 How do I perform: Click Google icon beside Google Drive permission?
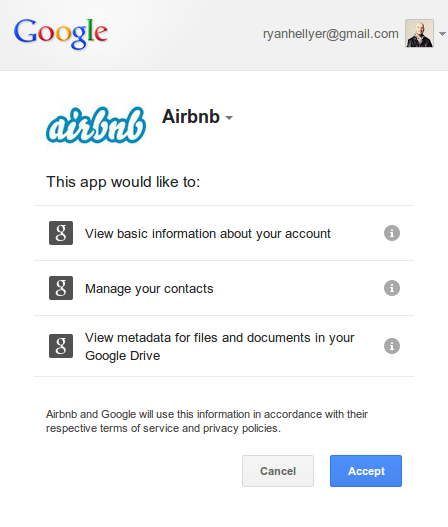(x=61, y=346)
